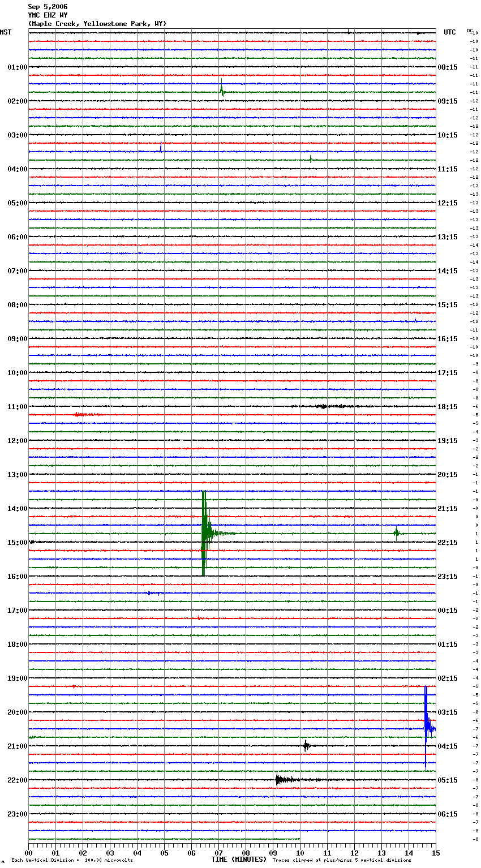Click the 'Each Vertical Division = 100.00 microvolts' note
The width and height of the screenshot is (481, 868).
pos(72,860)
